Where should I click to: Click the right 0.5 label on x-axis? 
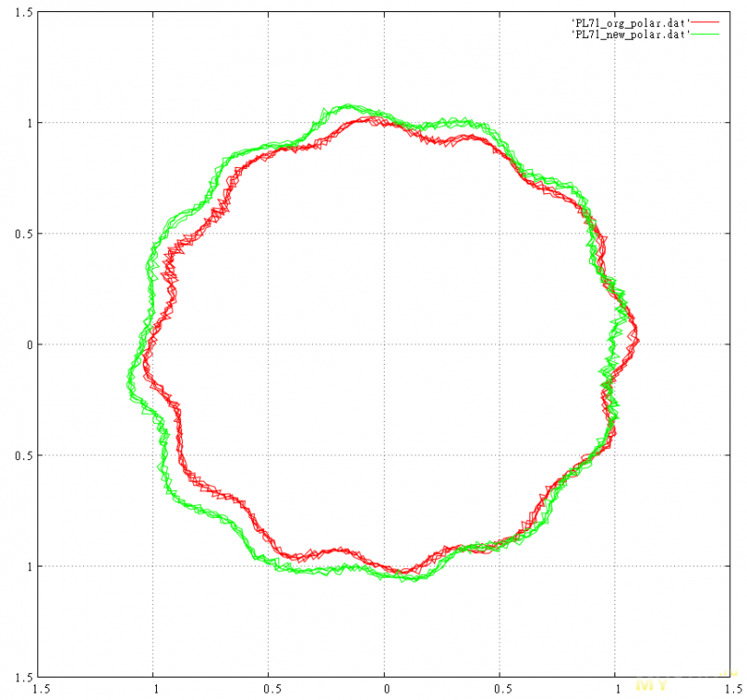click(499, 689)
